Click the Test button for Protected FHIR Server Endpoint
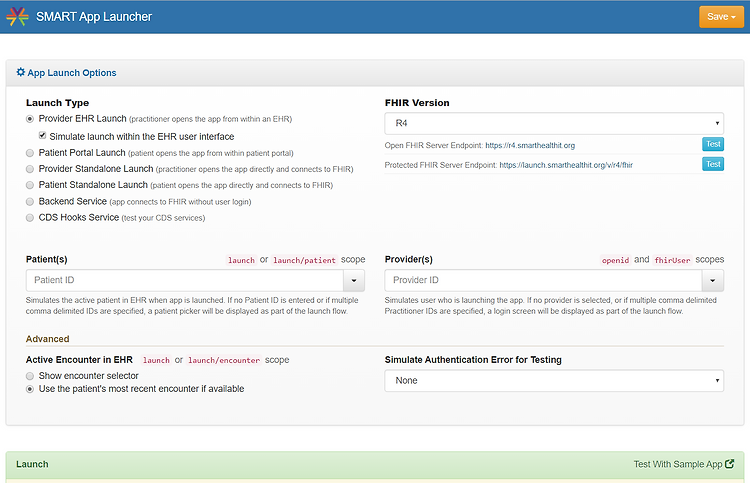The image size is (750, 483). (x=713, y=164)
